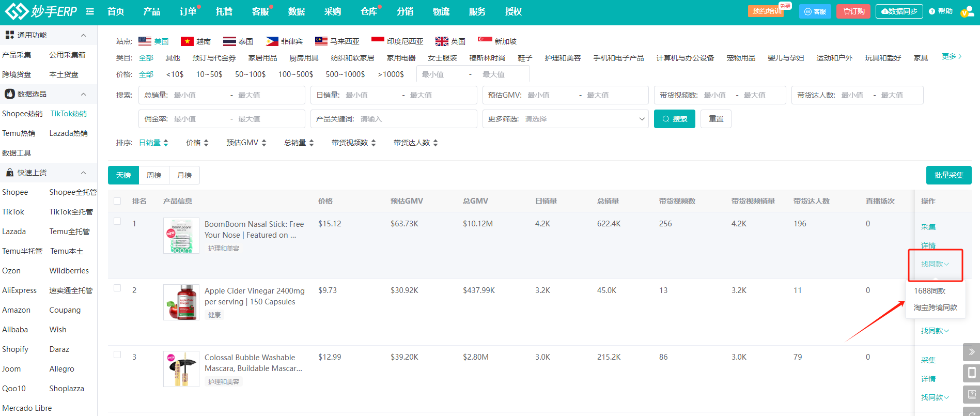The height and width of the screenshot is (416, 980).
Task: Check the Apple Cider Vinegar row checkbox
Action: 117,288
